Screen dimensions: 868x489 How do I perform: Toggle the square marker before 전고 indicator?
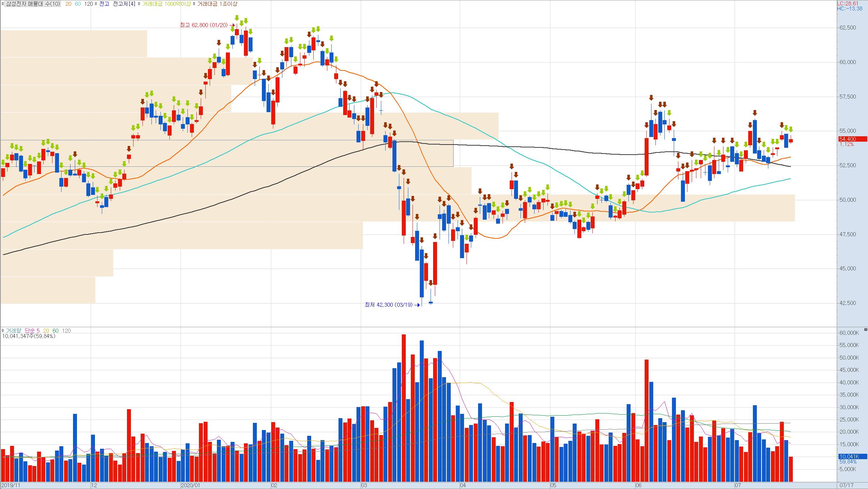point(96,4)
